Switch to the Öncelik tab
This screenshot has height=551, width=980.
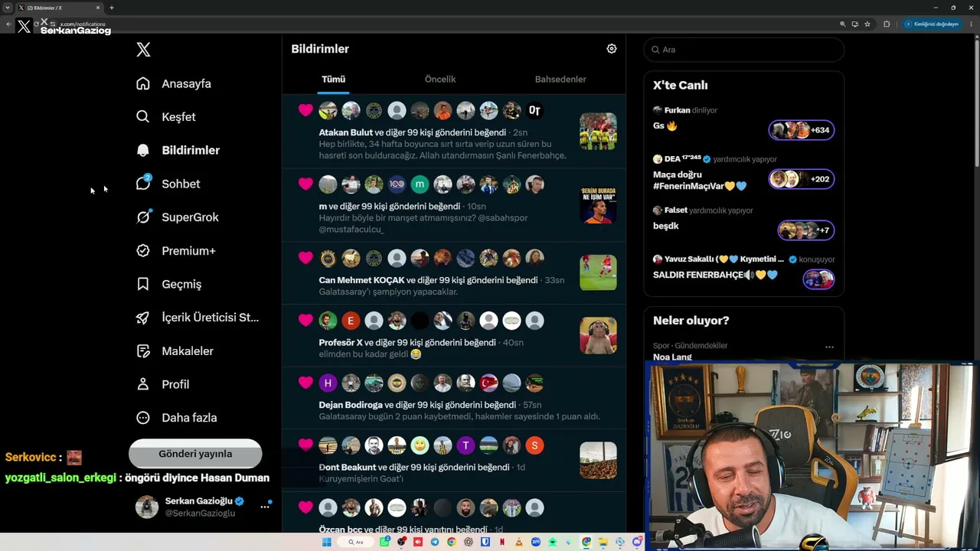coord(440,80)
